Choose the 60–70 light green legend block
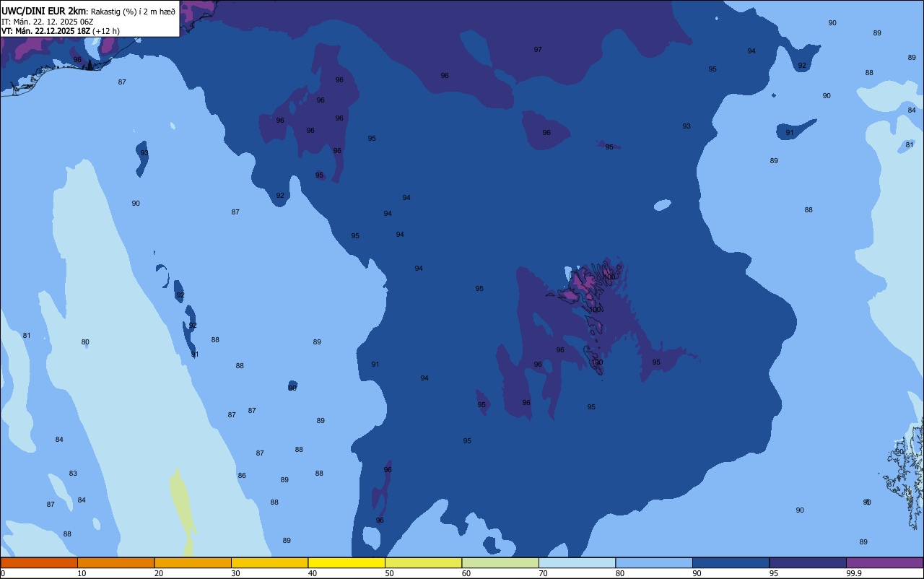Image resolution: width=924 pixels, height=579 pixels. pyautogui.click(x=500, y=562)
